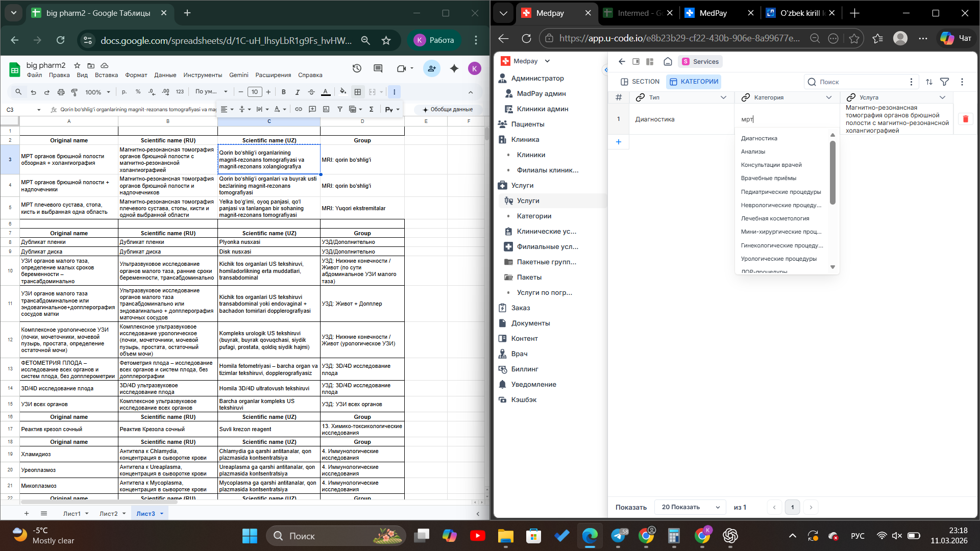Click the plus button to add row
980x551 pixels.
pos(619,142)
